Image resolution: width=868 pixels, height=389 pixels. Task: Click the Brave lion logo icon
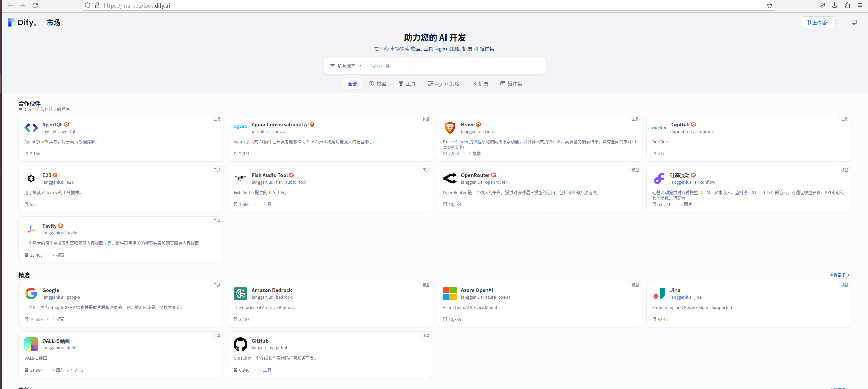[450, 128]
